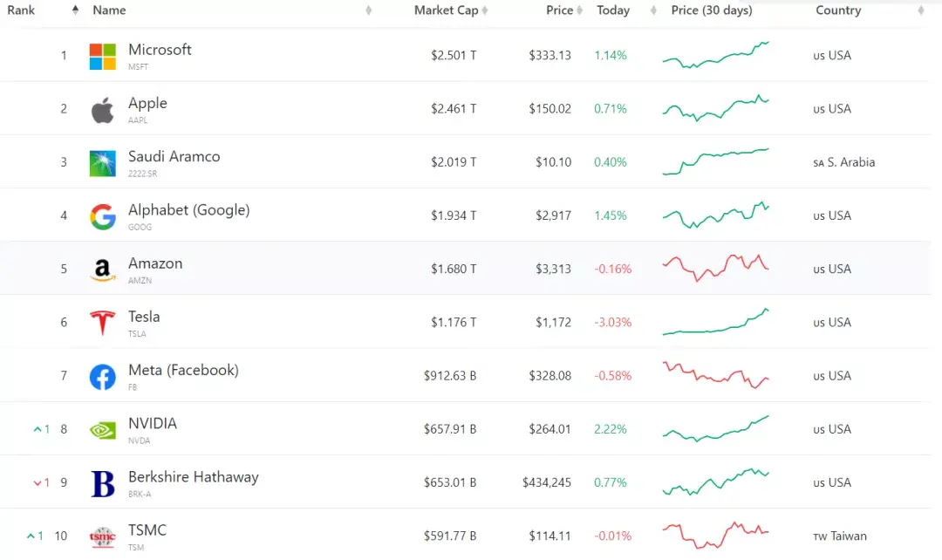942x560 pixels.
Task: Click the Facebook logo icon
Action: click(x=102, y=377)
